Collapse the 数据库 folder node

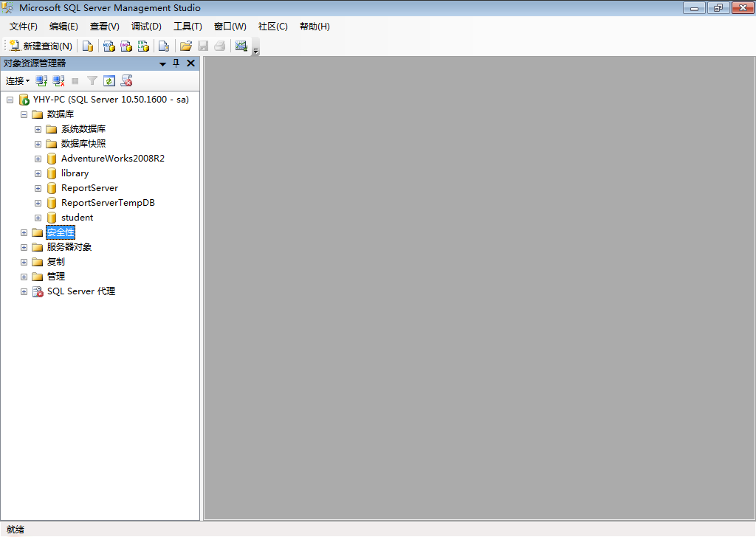(x=24, y=114)
